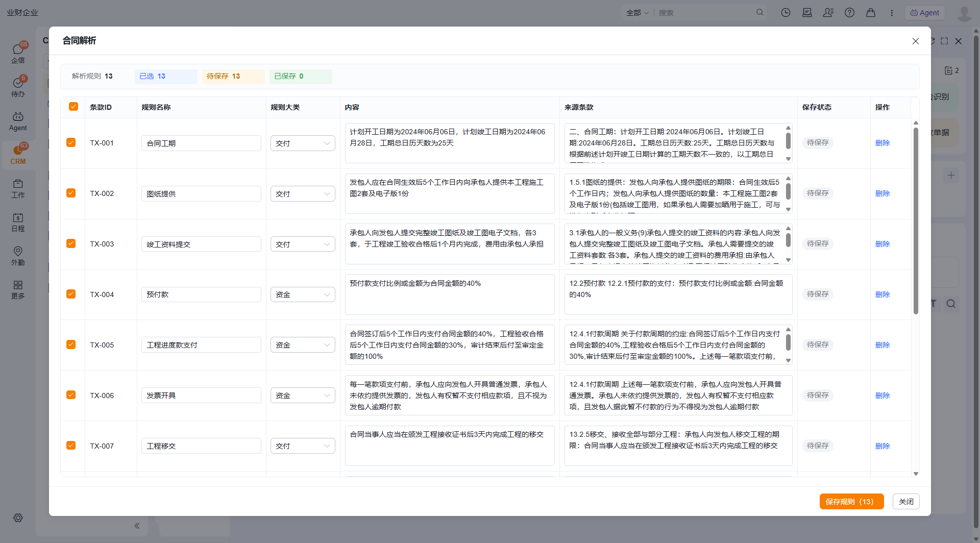Click 删除 link for TX-002 row
The width and height of the screenshot is (980, 543).
coord(883,193)
